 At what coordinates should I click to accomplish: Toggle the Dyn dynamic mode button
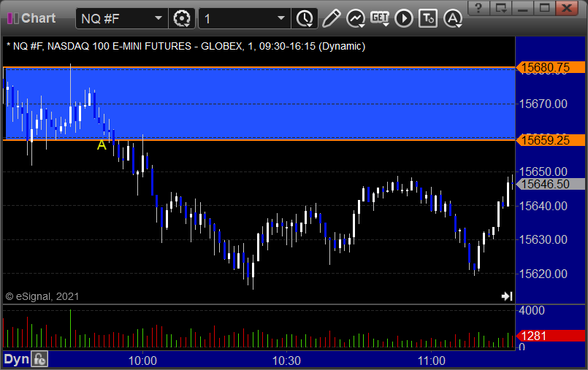[17, 360]
